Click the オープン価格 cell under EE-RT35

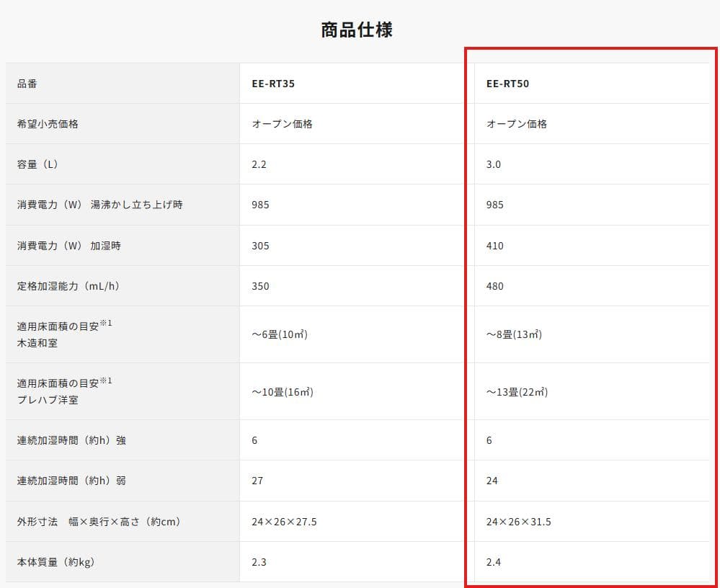[x=279, y=123]
